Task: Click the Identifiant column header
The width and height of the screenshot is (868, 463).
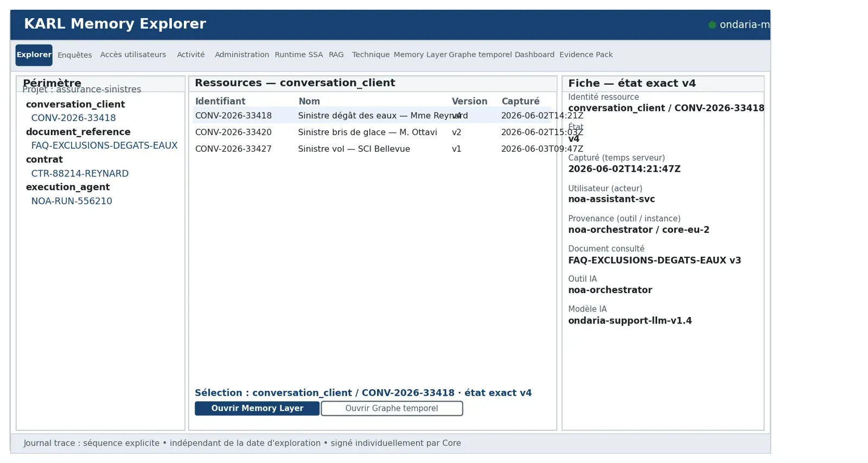Action: tap(220, 102)
